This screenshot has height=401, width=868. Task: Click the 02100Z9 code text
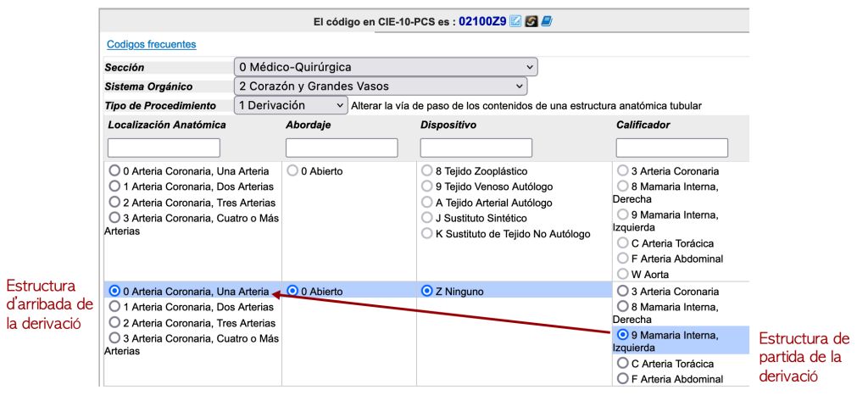coord(482,21)
